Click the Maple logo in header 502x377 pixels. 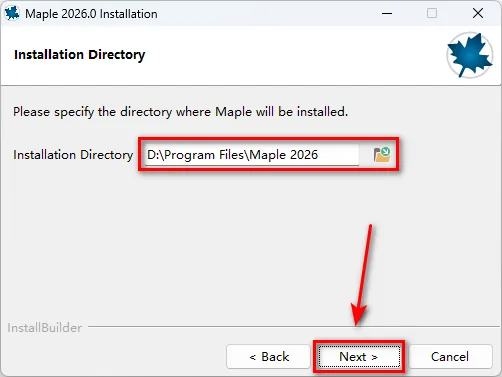470,55
